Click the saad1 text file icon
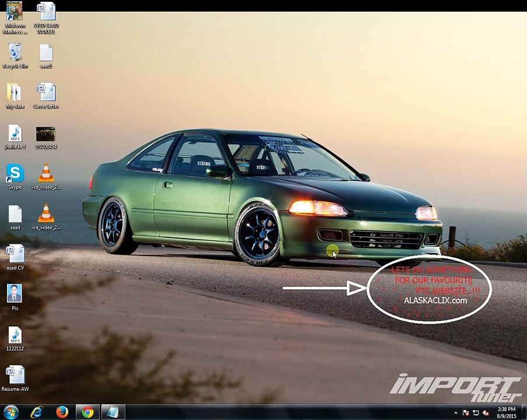The image size is (527, 420). [46, 55]
